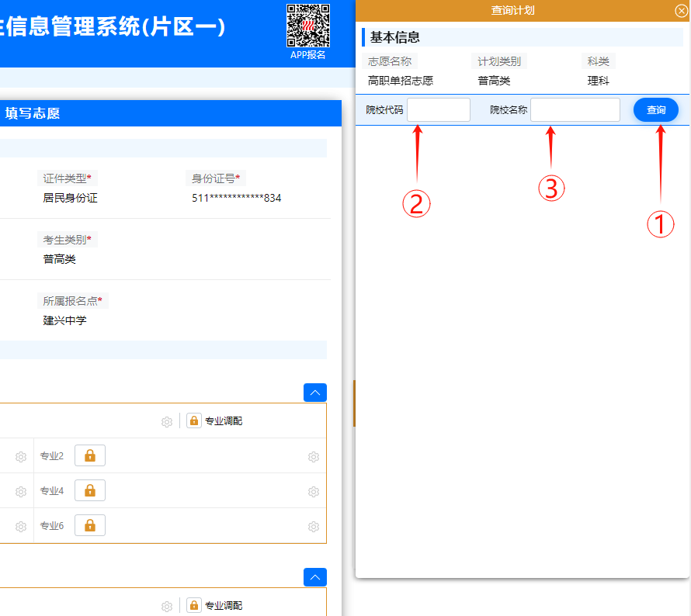Click inside the 院校名称 input field
The image size is (691, 616).
click(575, 109)
